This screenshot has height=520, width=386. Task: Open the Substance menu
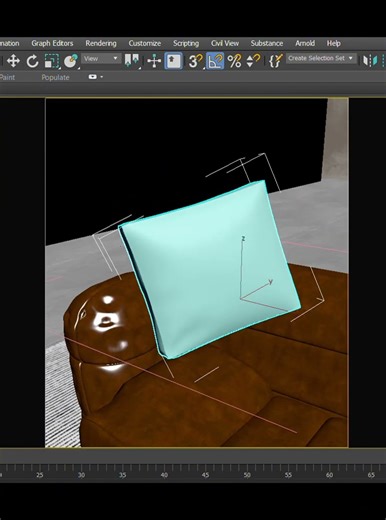pyautogui.click(x=267, y=43)
